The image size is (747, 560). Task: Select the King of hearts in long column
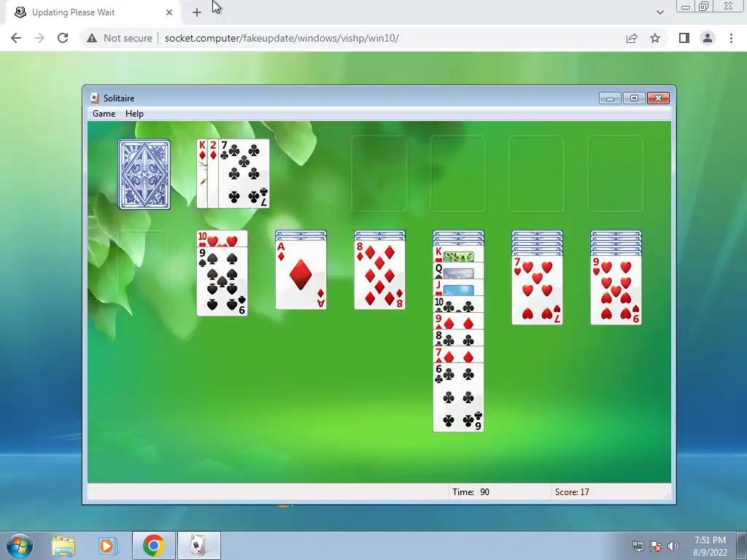(x=458, y=254)
